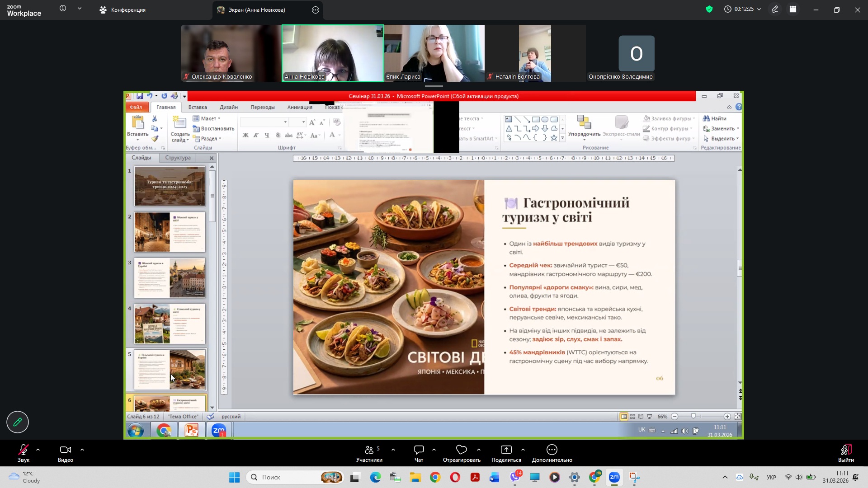Viewport: 868px width, 488px height.
Task: Click the green annotation pencil button
Action: 18,422
